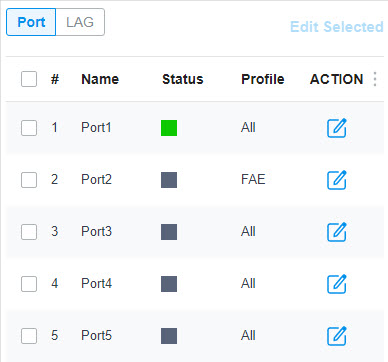Open edit icon for Port5

point(337,336)
